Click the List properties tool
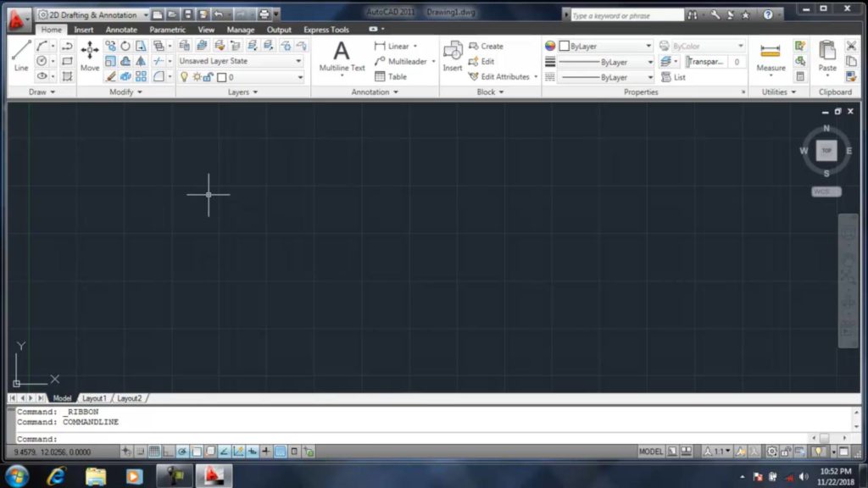Screen dimensions: 868x488 pyautogui.click(x=673, y=77)
